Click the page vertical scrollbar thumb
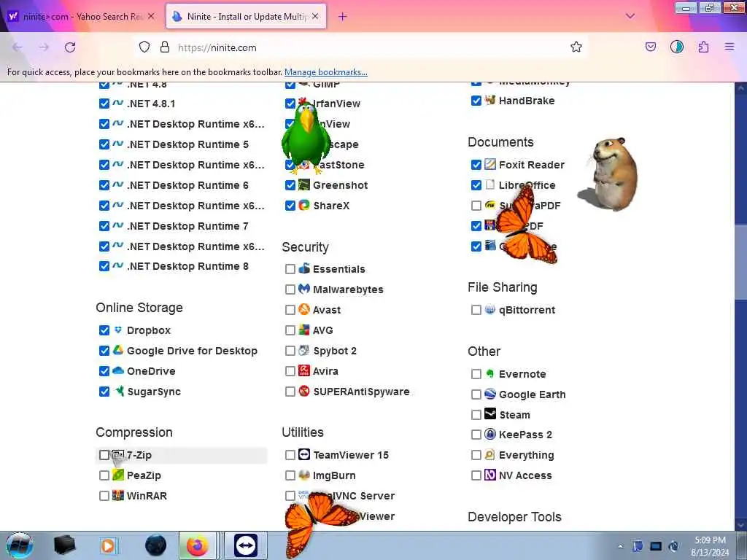This screenshot has height=560, width=747. click(x=740, y=262)
